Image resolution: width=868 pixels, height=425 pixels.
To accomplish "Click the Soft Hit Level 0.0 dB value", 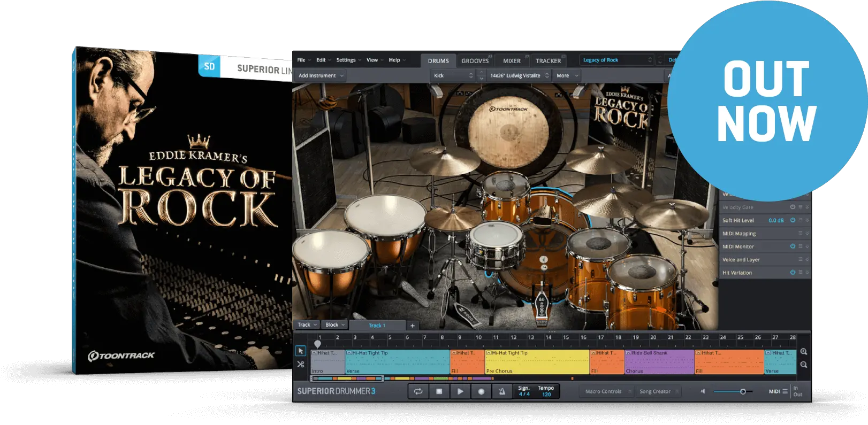I will [x=776, y=220].
